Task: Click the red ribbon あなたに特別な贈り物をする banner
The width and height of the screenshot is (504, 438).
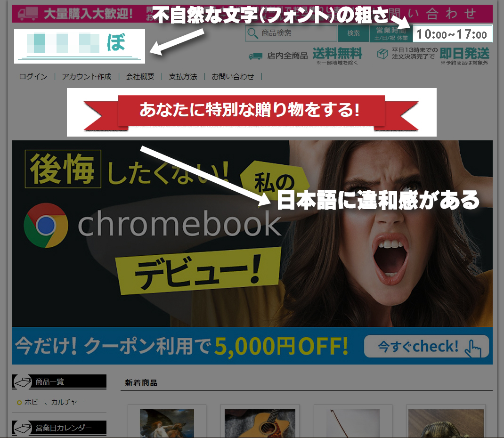Action: 252,112
